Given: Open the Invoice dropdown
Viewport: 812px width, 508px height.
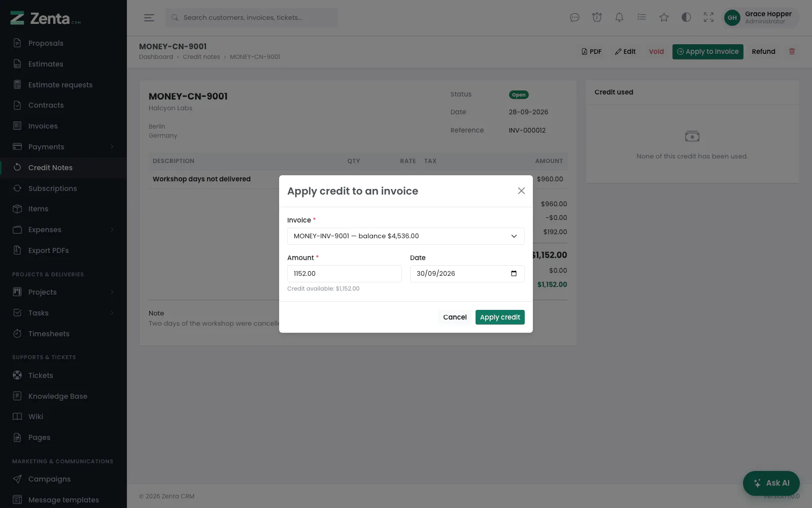Looking at the screenshot, I should coord(406,236).
